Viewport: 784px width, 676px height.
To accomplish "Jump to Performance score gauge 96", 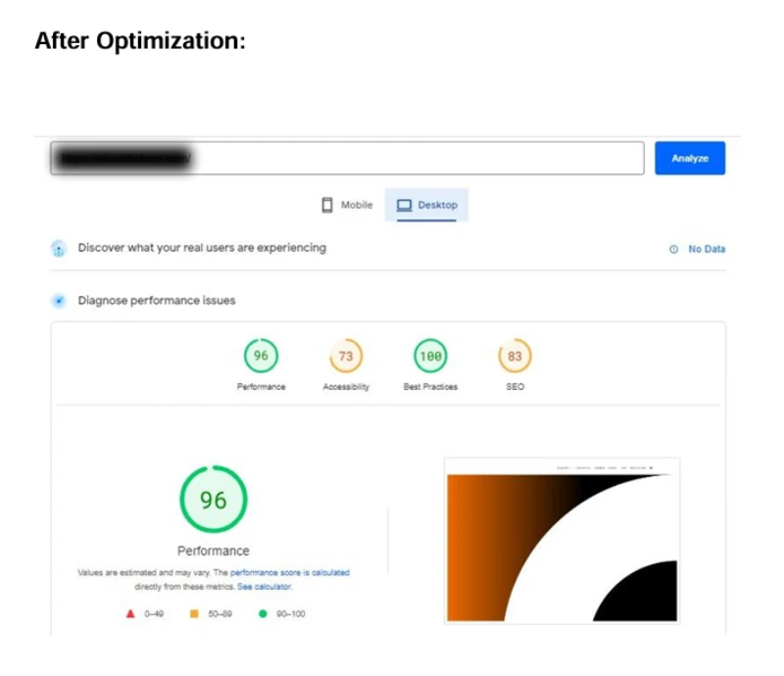I will (x=261, y=356).
